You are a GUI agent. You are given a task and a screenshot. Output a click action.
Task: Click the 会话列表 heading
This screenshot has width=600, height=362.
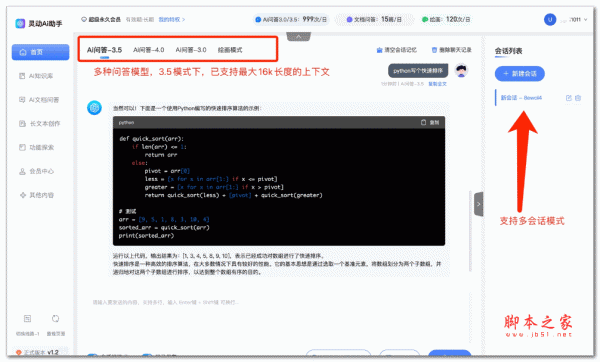pyautogui.click(x=508, y=51)
